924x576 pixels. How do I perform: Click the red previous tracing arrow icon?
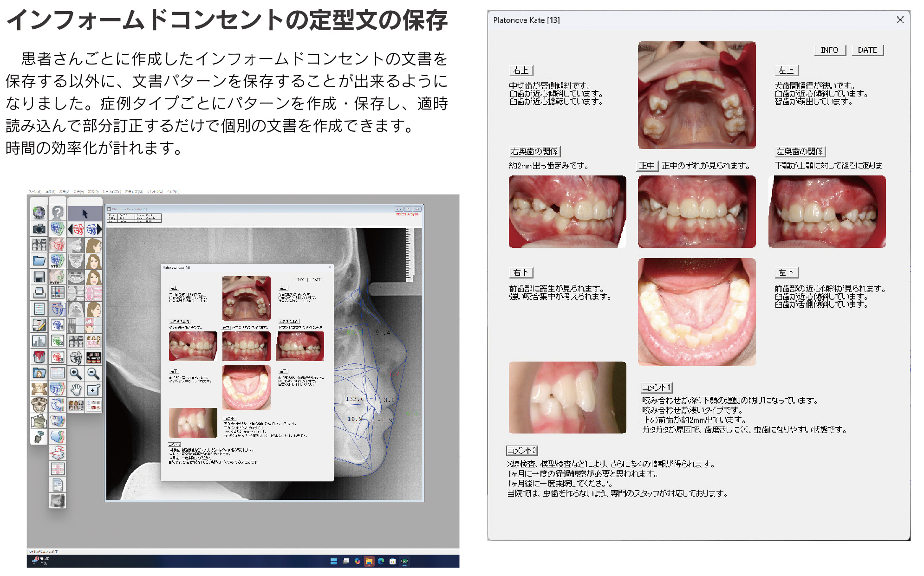(x=77, y=229)
